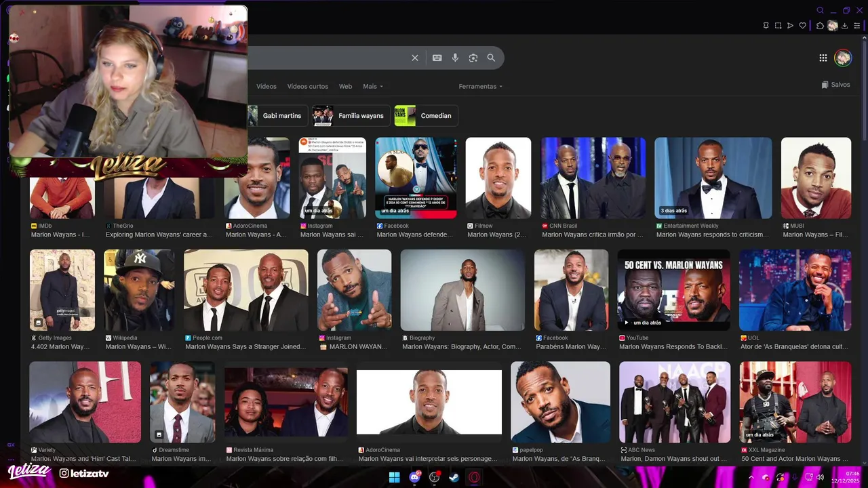Switch to the Vídeos tab
This screenshot has height=488, width=868.
pyautogui.click(x=267, y=86)
